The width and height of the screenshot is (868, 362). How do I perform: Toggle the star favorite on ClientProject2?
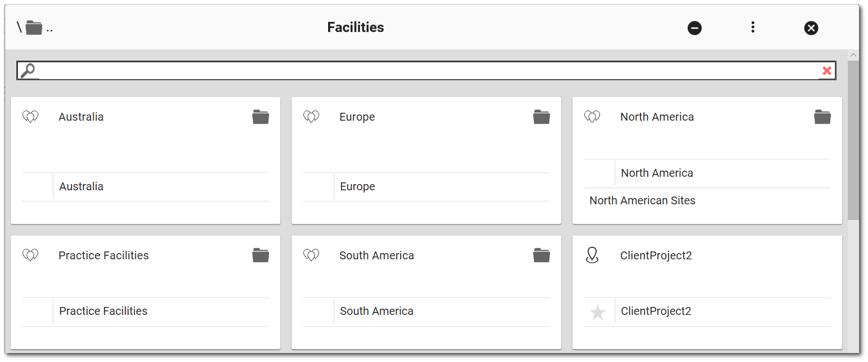(598, 311)
